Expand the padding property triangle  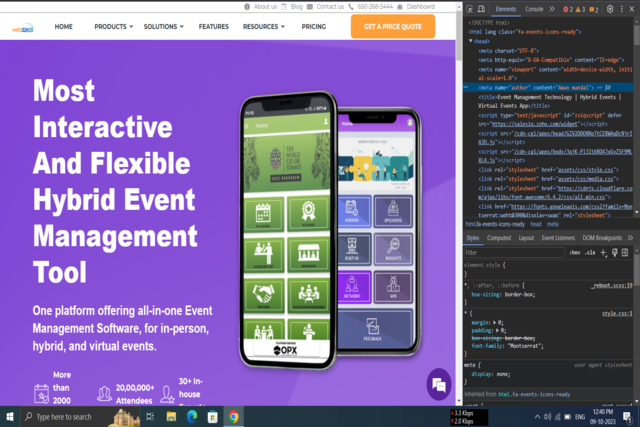498,331
